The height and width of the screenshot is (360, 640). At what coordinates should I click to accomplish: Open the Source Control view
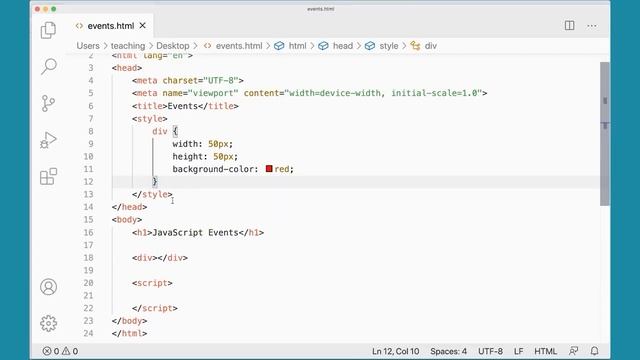click(x=48, y=103)
